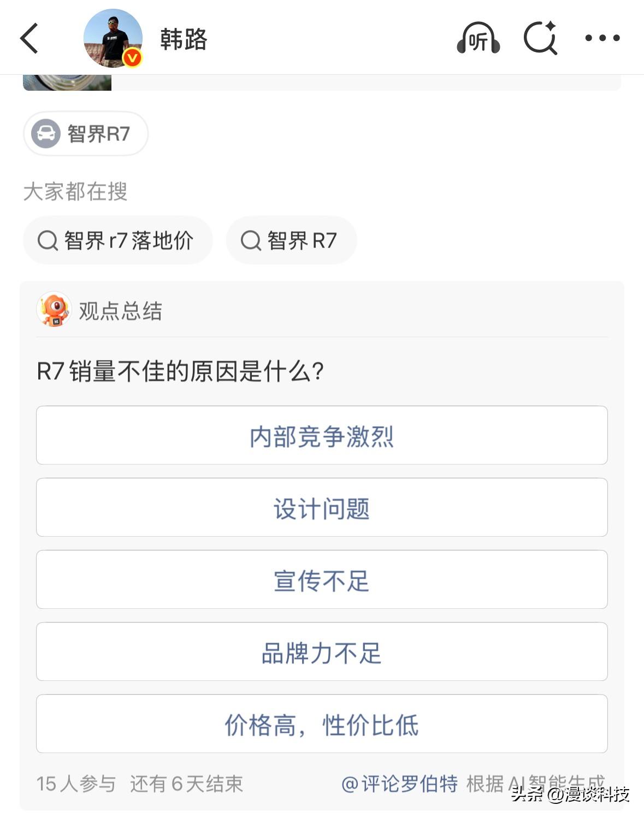Search suggestion 智界 r7 落地价
Viewport: 644px width, 817px height.
(x=129, y=240)
